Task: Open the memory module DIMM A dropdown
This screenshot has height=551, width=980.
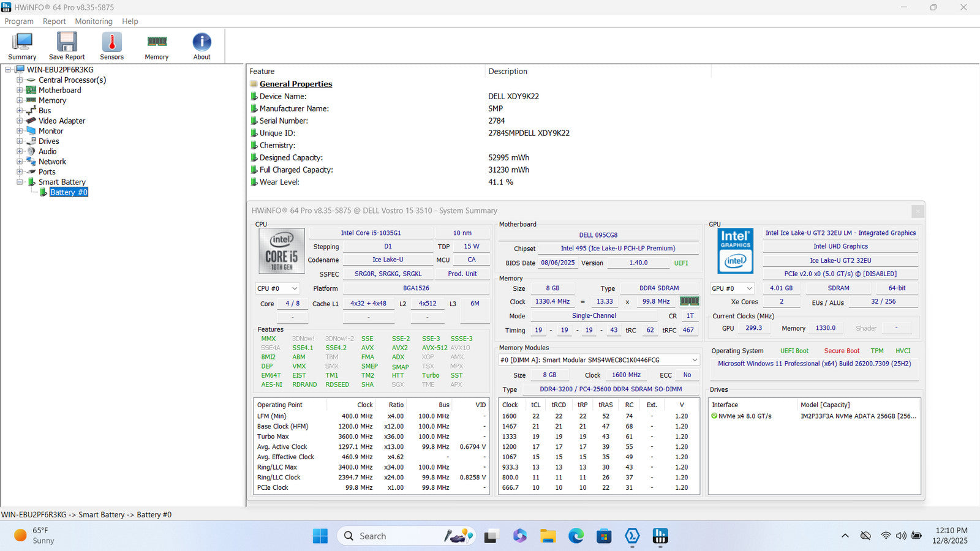Action: click(598, 360)
